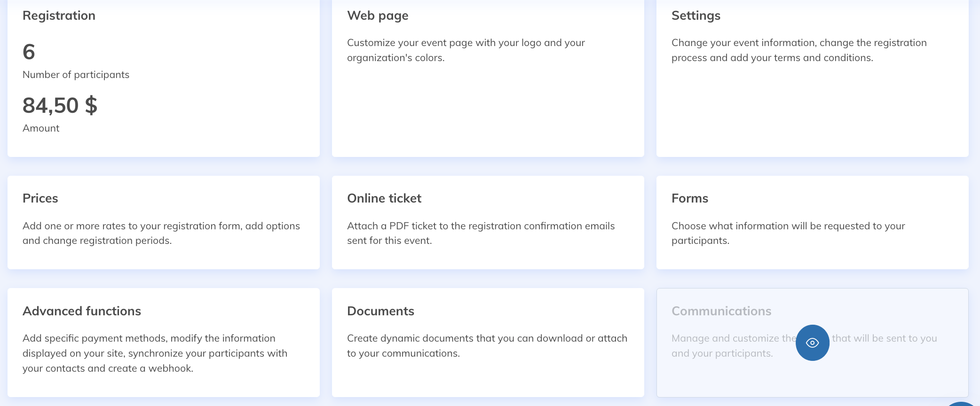Click Forms description about requested information
Image resolution: width=980 pixels, height=406 pixels.
pyautogui.click(x=788, y=233)
